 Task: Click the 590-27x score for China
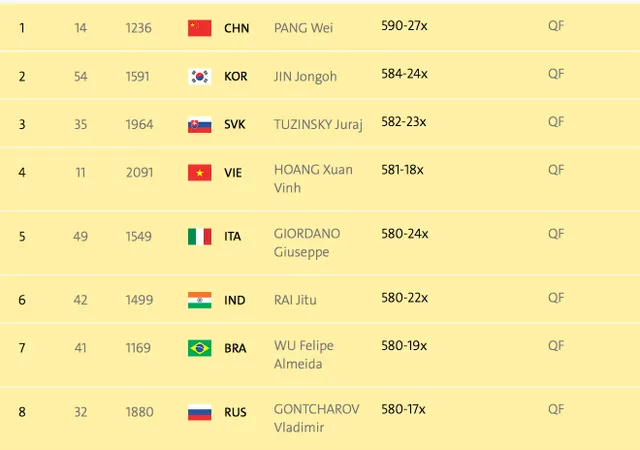(404, 26)
